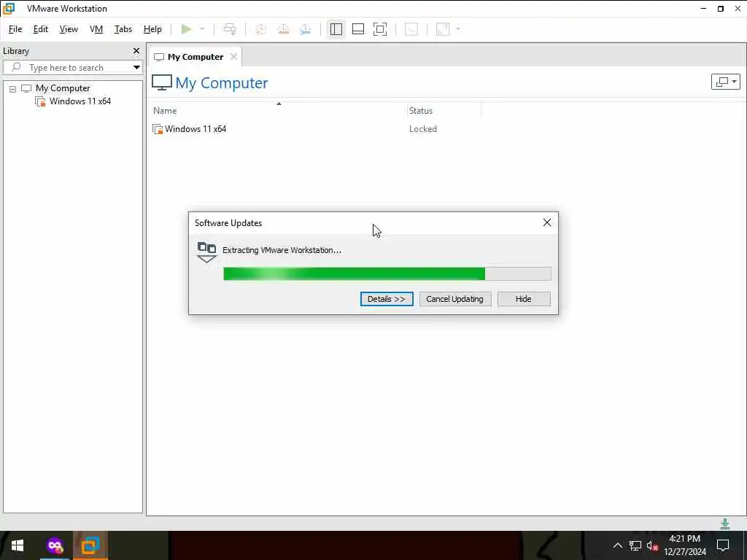The height and width of the screenshot is (560, 747).
Task: Click the Cancel Updating button
Action: [455, 299]
